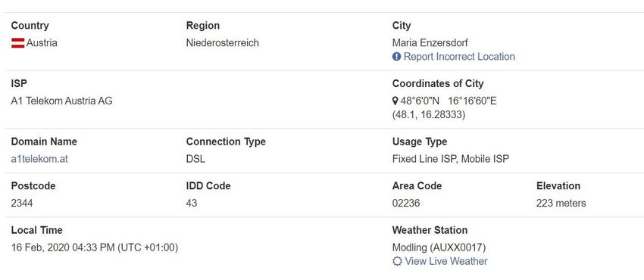Click the Fixed Line ISP, Mobile ISP text
This screenshot has height=280, width=644.
451,159
